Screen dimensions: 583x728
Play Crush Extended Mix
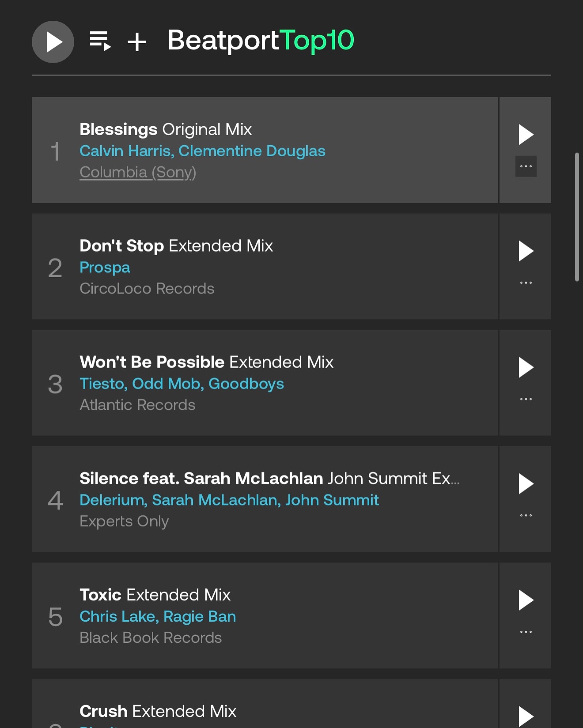point(526,716)
